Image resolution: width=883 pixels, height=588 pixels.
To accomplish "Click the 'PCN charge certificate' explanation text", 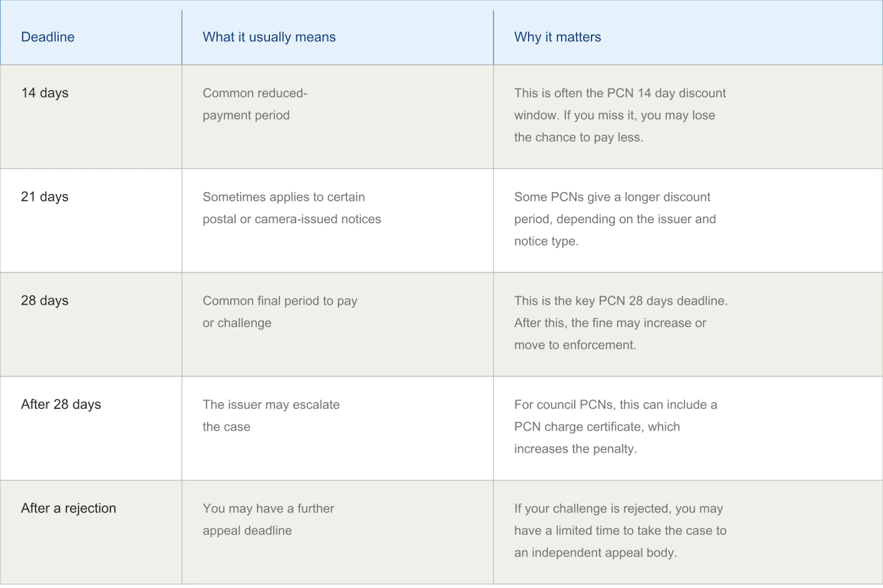I will 616,426.
